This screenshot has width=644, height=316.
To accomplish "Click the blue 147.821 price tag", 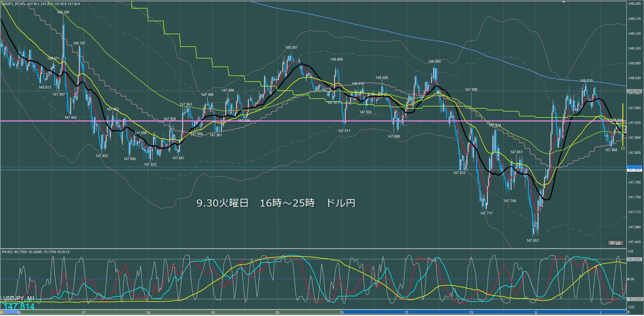I will [x=634, y=167].
